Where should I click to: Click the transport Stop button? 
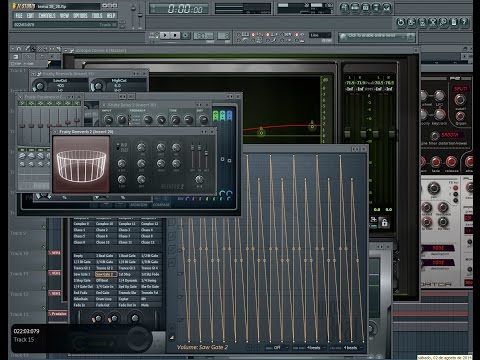[x=175, y=35]
